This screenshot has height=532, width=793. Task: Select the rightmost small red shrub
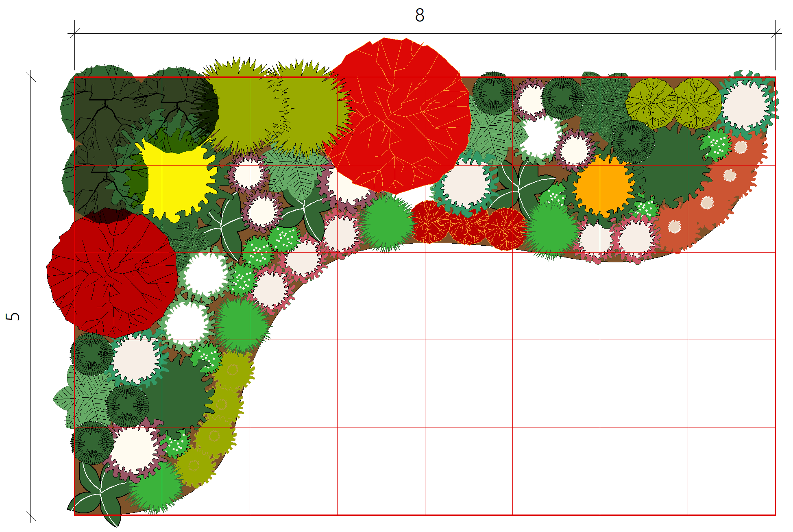tap(505, 229)
